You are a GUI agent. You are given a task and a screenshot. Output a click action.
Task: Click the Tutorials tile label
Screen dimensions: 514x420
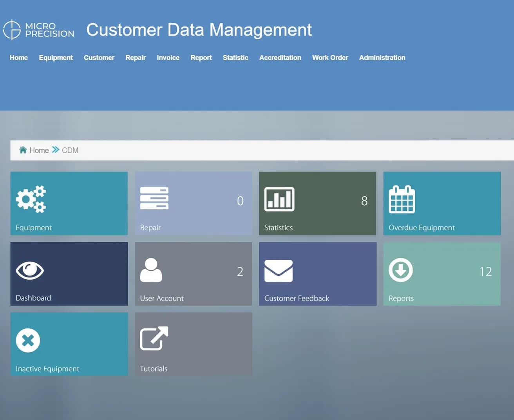click(x=154, y=369)
